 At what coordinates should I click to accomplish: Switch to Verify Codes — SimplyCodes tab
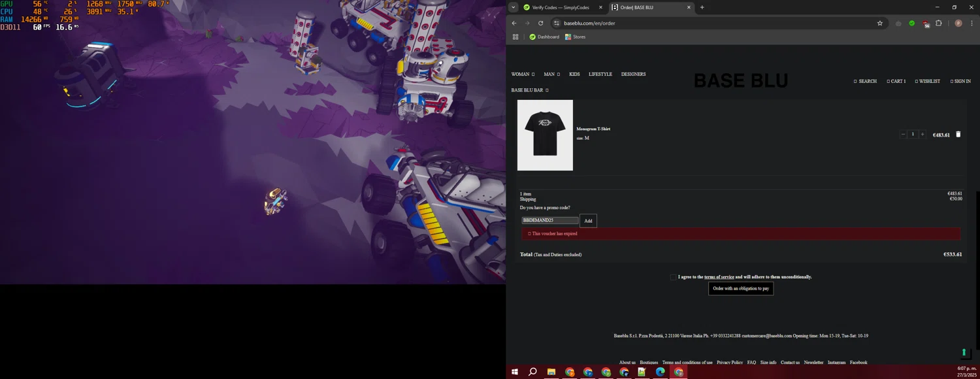pyautogui.click(x=563, y=7)
